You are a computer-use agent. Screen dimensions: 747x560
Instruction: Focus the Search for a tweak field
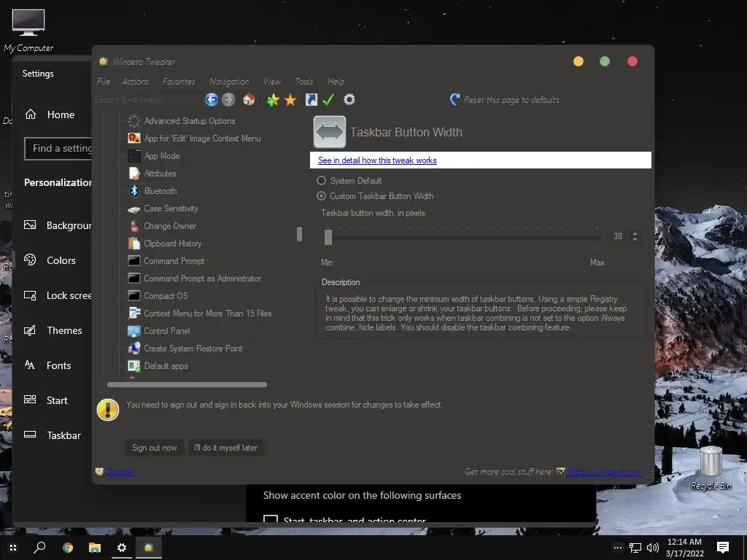[147, 99]
